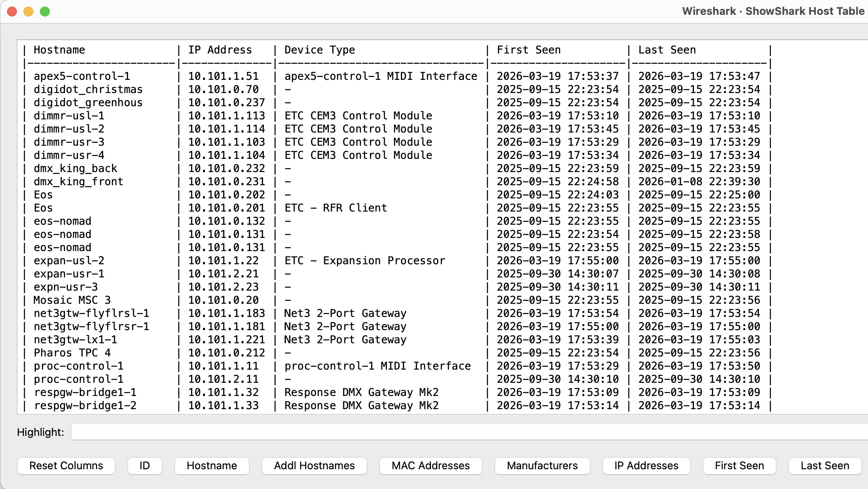Click Last Seen value 2026-03-19 17:55:03
The height and width of the screenshot is (489, 868).
[699, 340]
